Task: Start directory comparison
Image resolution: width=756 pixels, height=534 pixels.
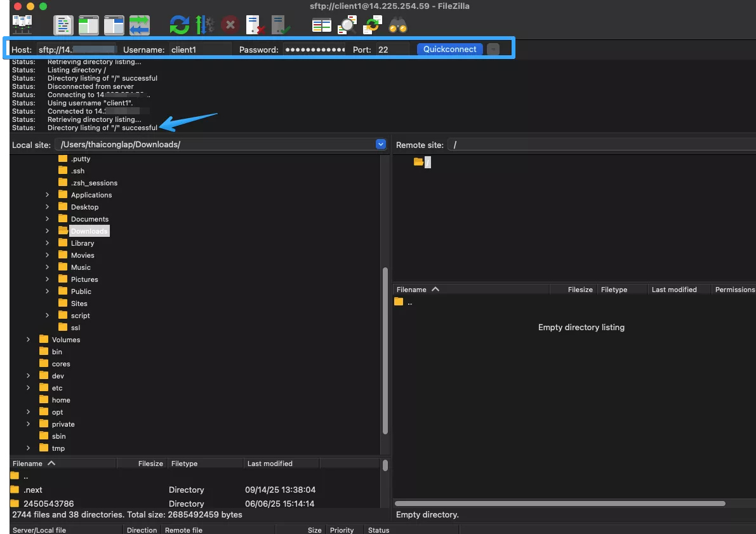Action: 347,24
